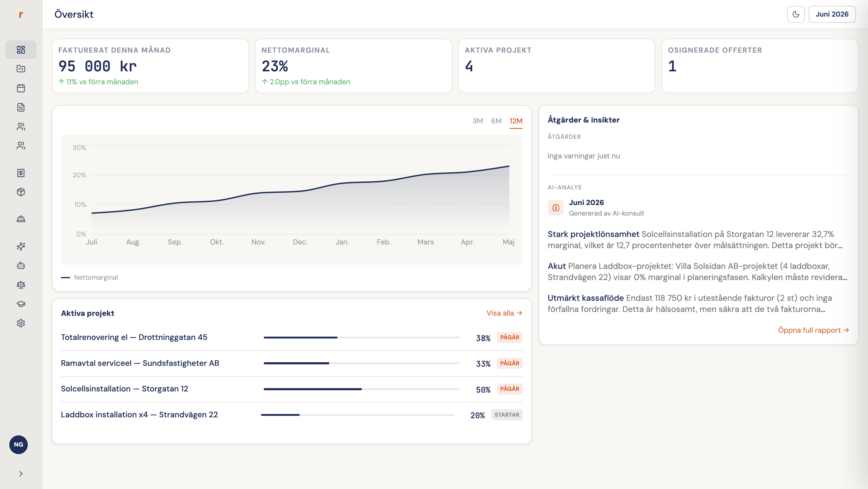Open the document page icon in sidebar
The height and width of the screenshot is (489, 868).
coord(21,107)
